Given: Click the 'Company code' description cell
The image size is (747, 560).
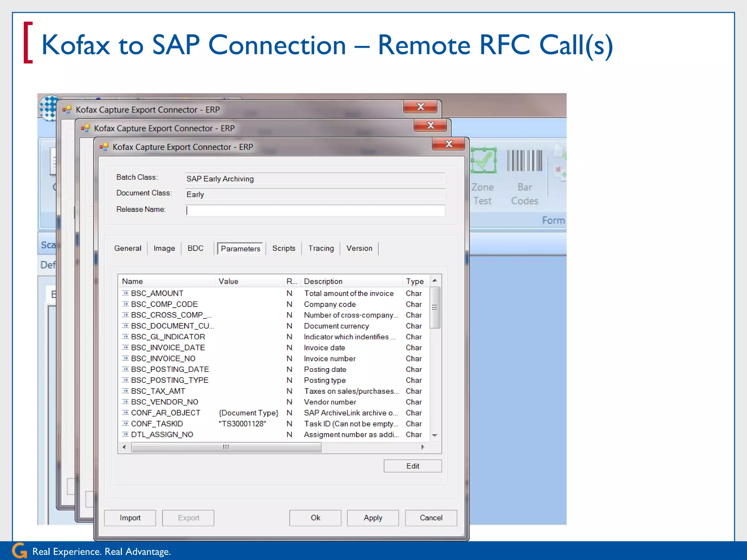Looking at the screenshot, I should 330,304.
